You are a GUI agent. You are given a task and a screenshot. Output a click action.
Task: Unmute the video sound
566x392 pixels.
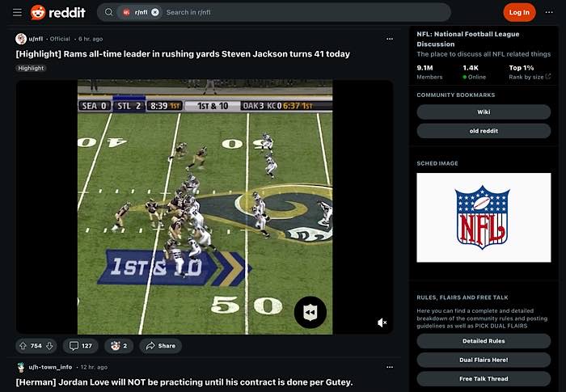pyautogui.click(x=382, y=322)
